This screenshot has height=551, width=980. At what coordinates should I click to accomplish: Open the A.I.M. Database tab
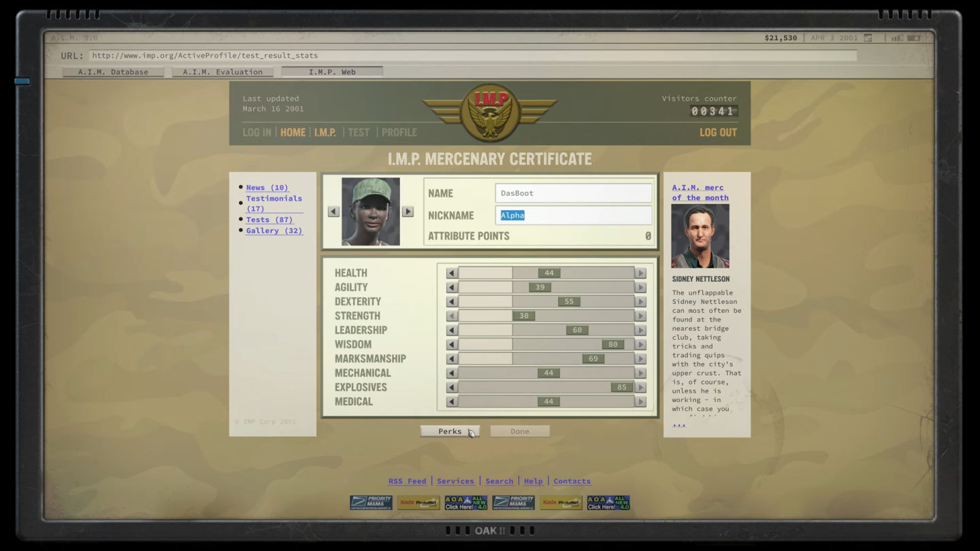[113, 71]
